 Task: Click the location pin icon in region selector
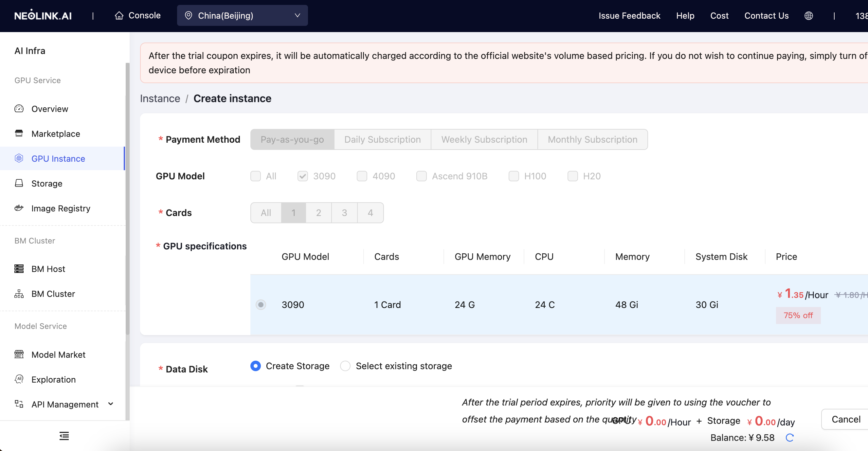coord(188,15)
